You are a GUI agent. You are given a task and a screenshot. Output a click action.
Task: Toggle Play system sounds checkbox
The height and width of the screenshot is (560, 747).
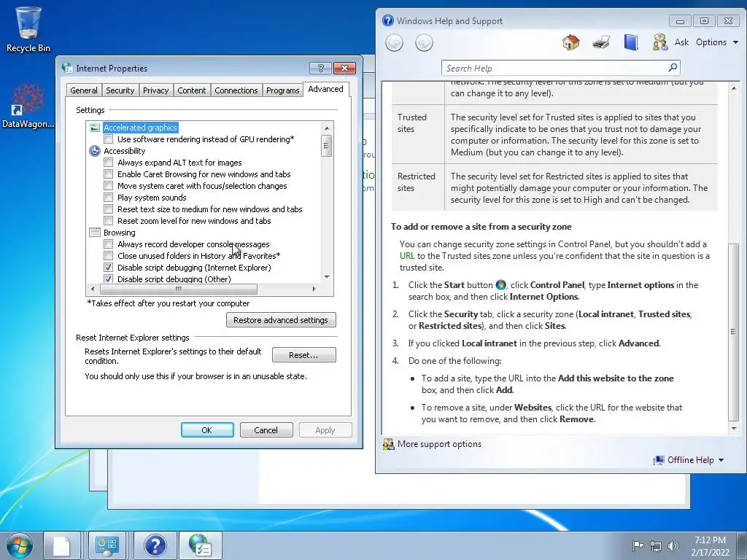tap(109, 198)
